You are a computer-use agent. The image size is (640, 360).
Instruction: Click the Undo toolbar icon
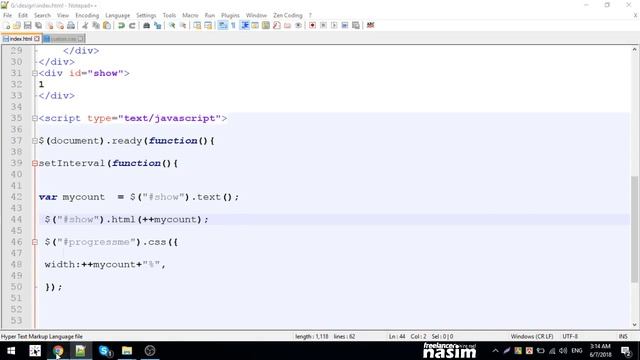pyautogui.click(x=121, y=25)
